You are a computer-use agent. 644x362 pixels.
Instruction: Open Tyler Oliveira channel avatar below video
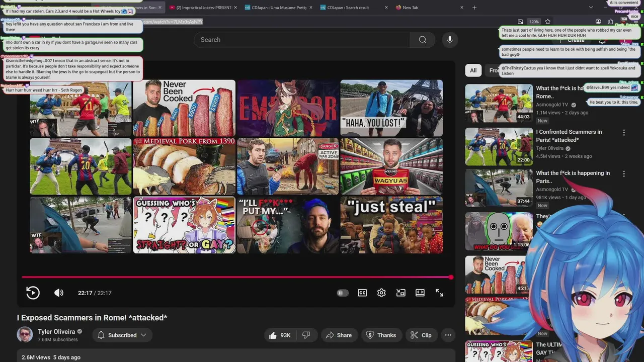25,335
